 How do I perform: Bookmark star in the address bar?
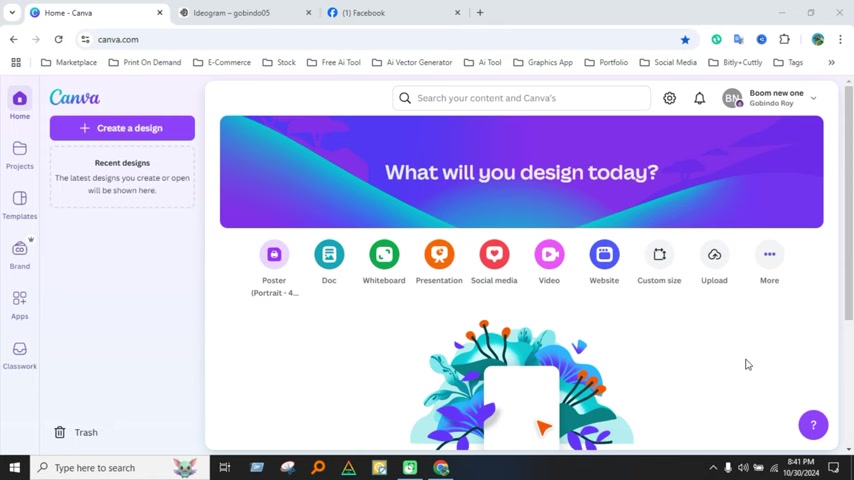(685, 39)
